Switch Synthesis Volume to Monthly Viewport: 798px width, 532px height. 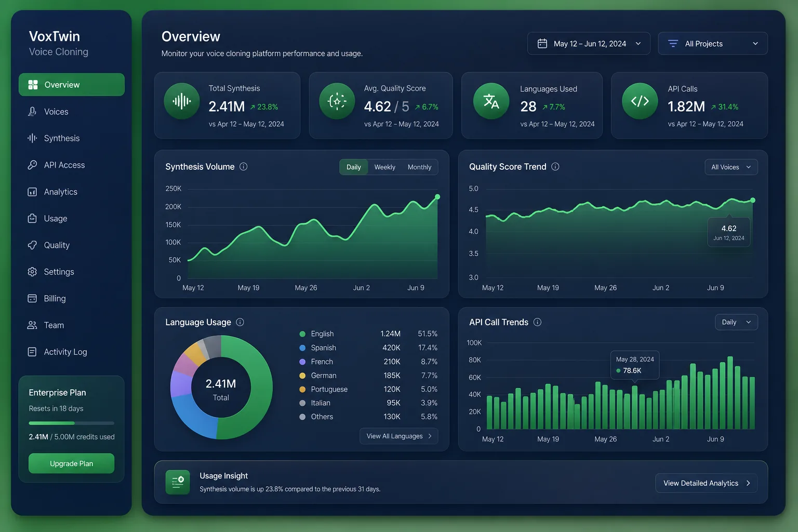pyautogui.click(x=419, y=167)
